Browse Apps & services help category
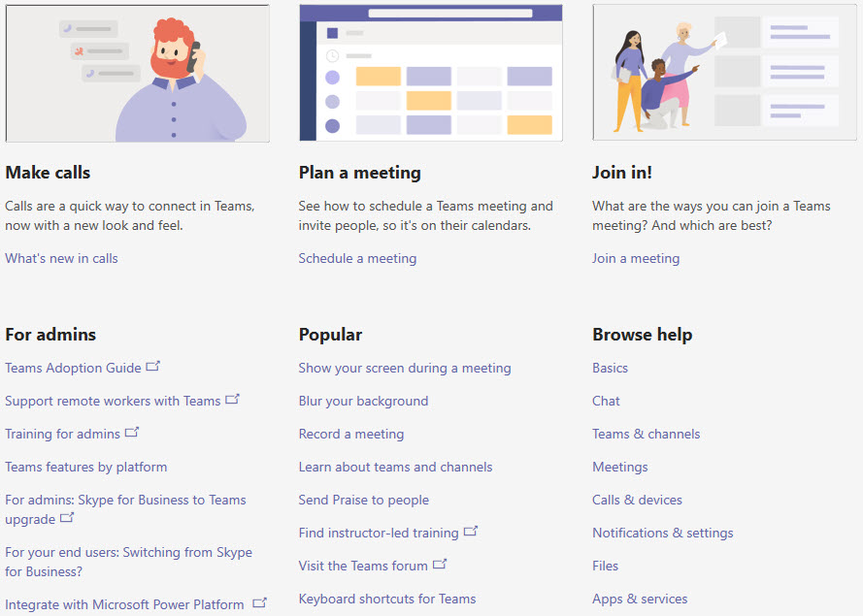863x616 pixels. 640,599
